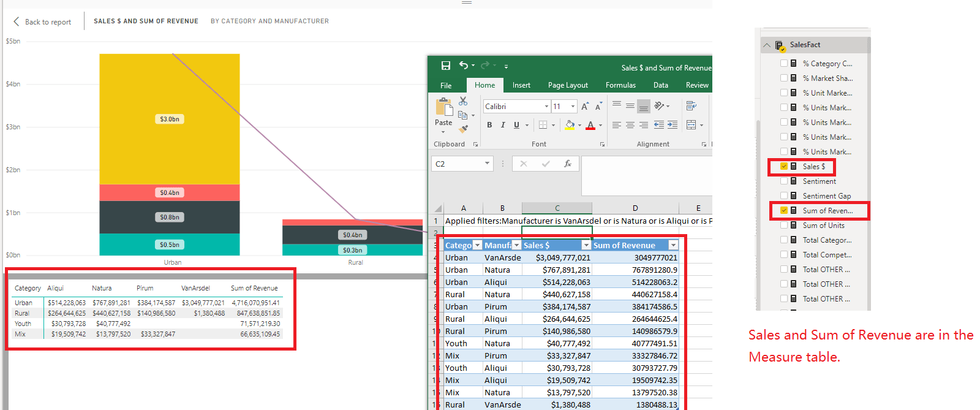The height and width of the screenshot is (410, 980).
Task: Open Insert Function (fx)
Action: 568,164
